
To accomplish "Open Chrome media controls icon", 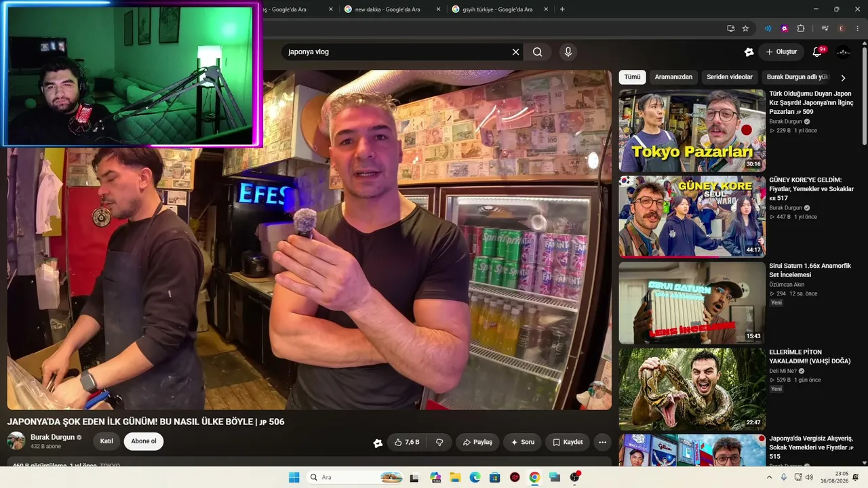I will point(825,28).
